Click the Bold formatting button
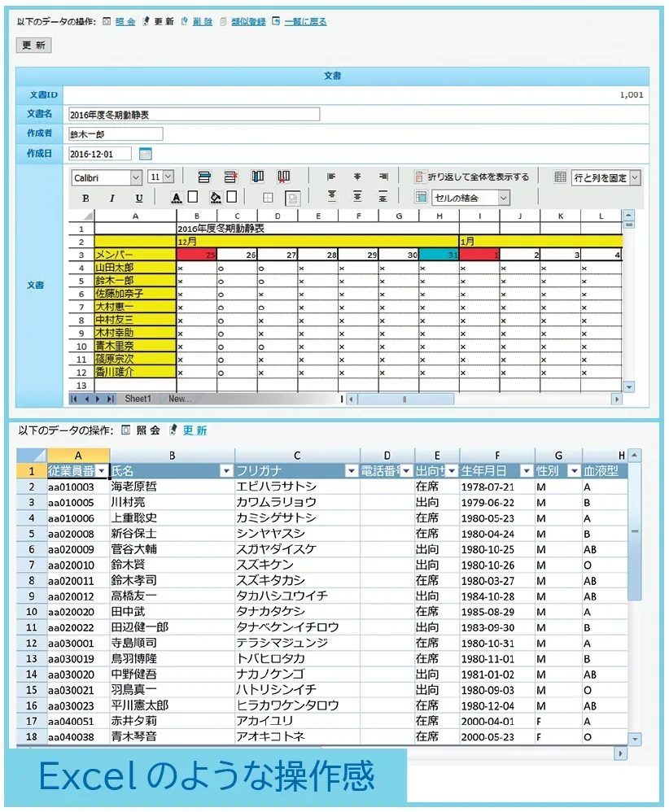Image resolution: width=669 pixels, height=812 pixels. click(85, 198)
